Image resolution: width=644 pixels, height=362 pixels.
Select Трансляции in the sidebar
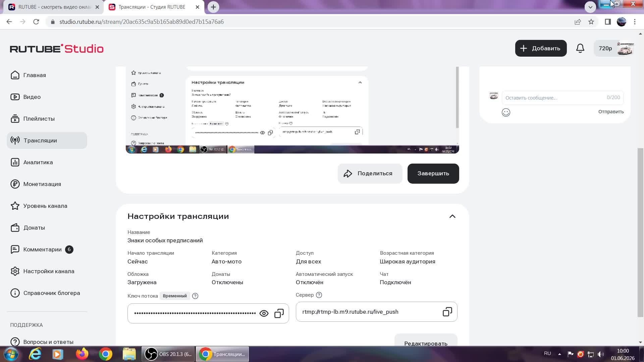tap(47, 140)
